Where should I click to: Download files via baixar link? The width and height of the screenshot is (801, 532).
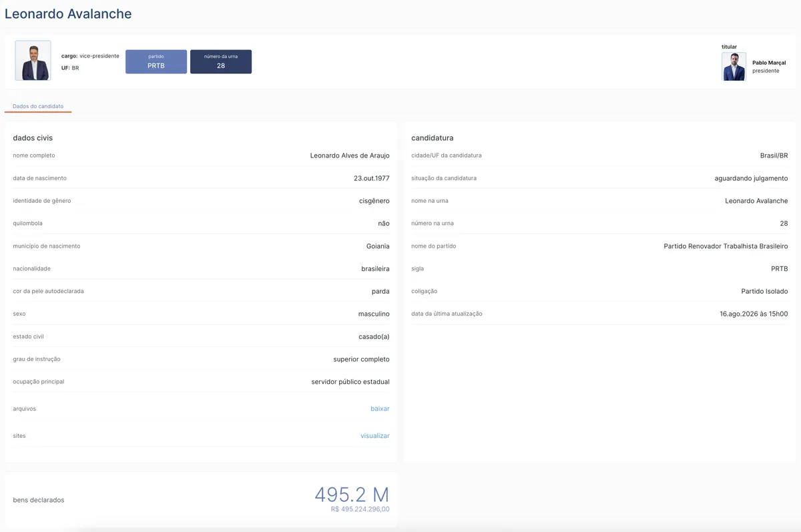(380, 409)
